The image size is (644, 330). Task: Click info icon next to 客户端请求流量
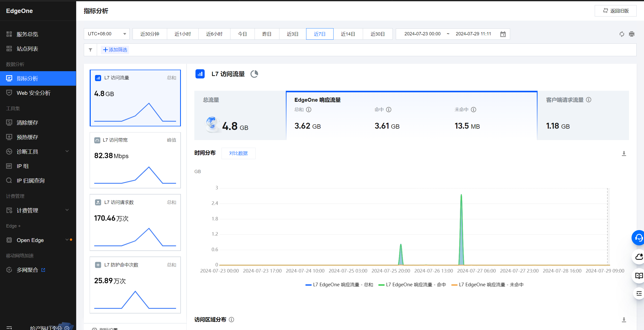pyautogui.click(x=589, y=100)
